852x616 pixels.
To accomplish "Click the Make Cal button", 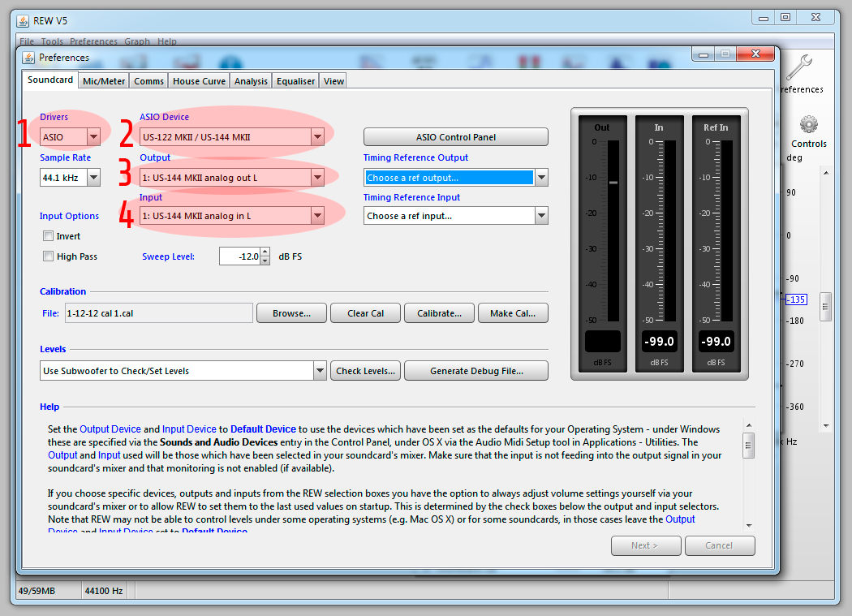I will pos(513,313).
